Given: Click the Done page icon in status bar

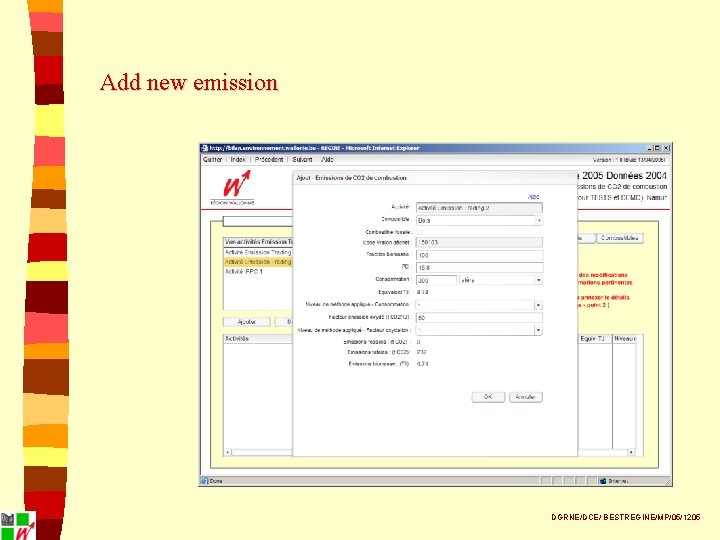Looking at the screenshot, I should 204,481.
